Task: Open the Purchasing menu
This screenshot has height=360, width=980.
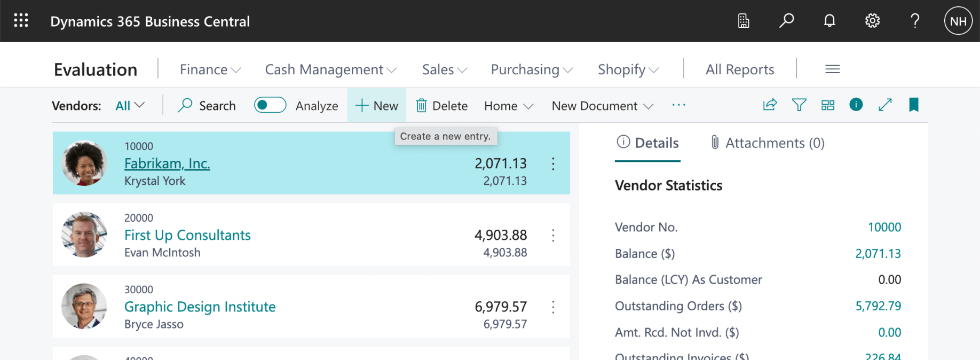Action: pos(531,69)
